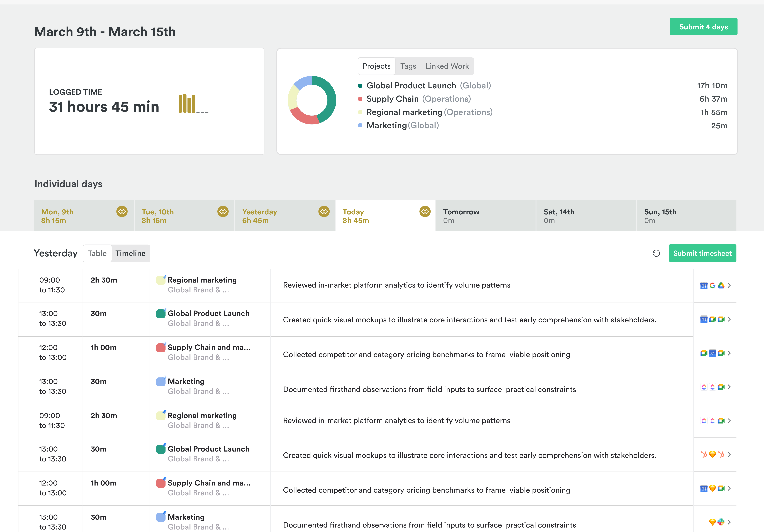Viewport: 764px width, 532px height.
Task: Expand the 12:00 Supply Chain entry chevron
Action: pyautogui.click(x=729, y=353)
